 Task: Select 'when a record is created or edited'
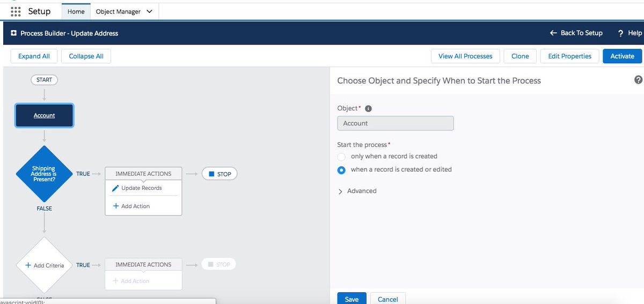click(341, 169)
